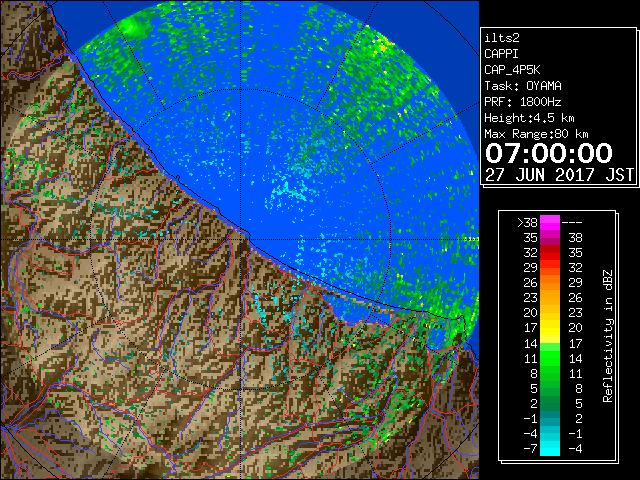Click the 07:00:00 timestamp

(549, 153)
